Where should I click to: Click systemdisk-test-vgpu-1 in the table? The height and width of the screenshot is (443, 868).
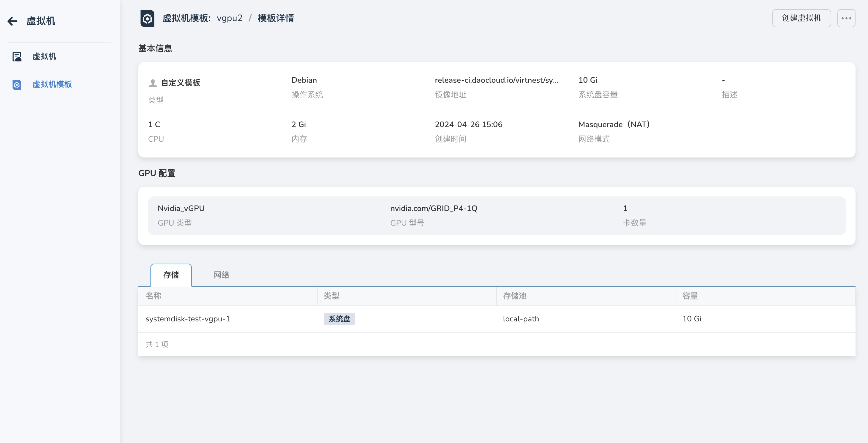[188, 319]
